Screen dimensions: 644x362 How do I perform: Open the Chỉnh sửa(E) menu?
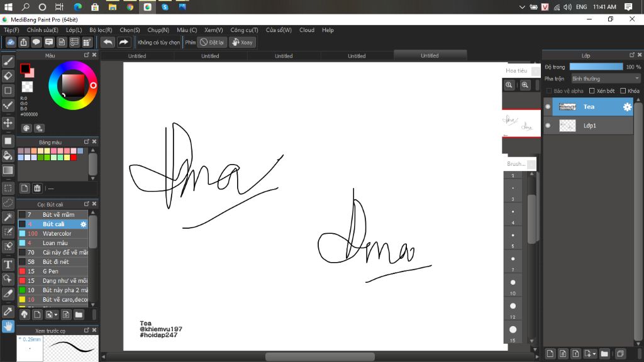[x=42, y=30]
